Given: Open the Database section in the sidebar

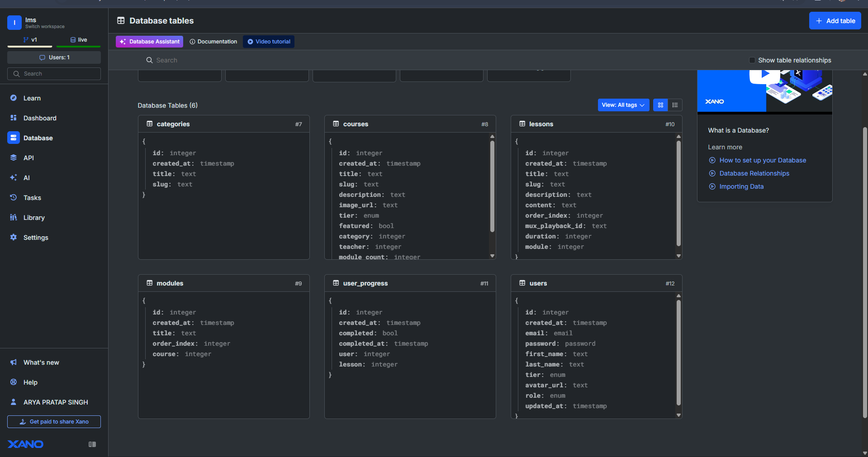Looking at the screenshot, I should point(38,138).
